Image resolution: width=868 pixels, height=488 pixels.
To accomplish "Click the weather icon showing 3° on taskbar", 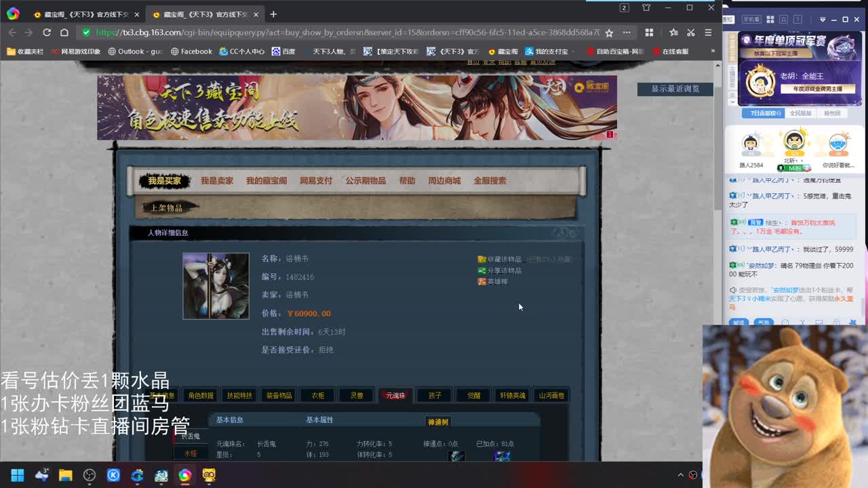I will click(41, 476).
